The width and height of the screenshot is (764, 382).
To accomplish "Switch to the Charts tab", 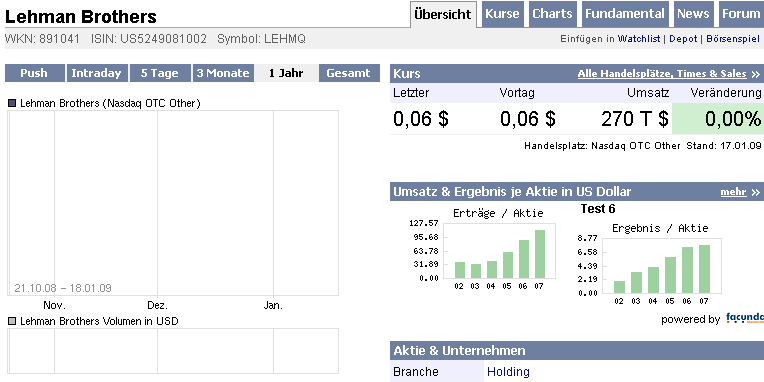I will coord(552,14).
